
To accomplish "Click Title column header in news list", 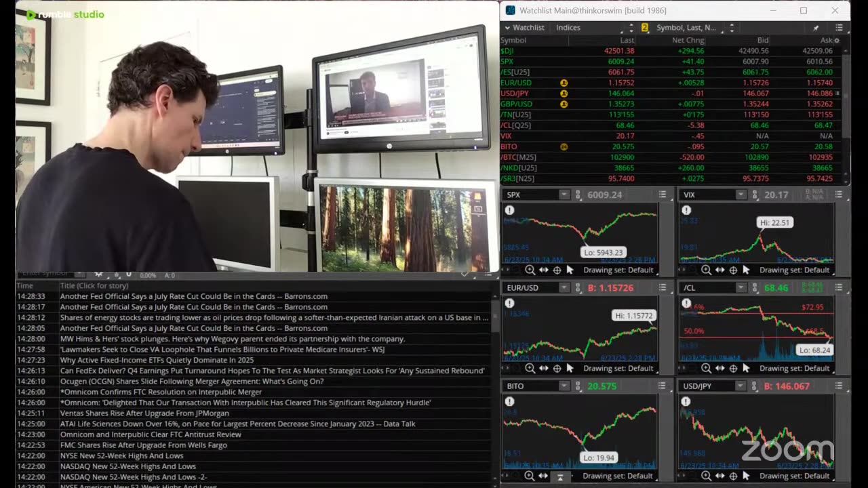I will tap(94, 285).
